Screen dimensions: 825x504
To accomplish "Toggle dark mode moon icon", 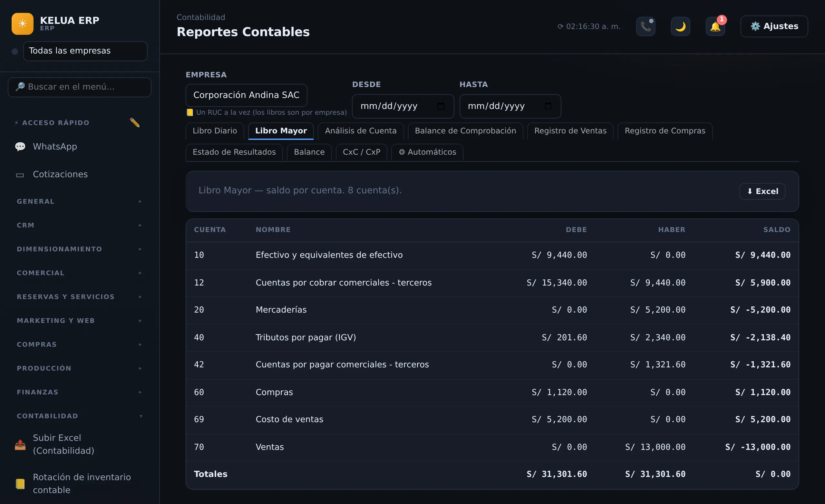I will [x=680, y=26].
